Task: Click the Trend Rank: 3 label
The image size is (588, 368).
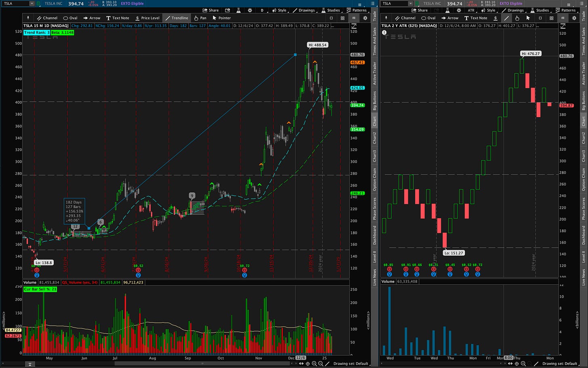Action: click(x=36, y=32)
